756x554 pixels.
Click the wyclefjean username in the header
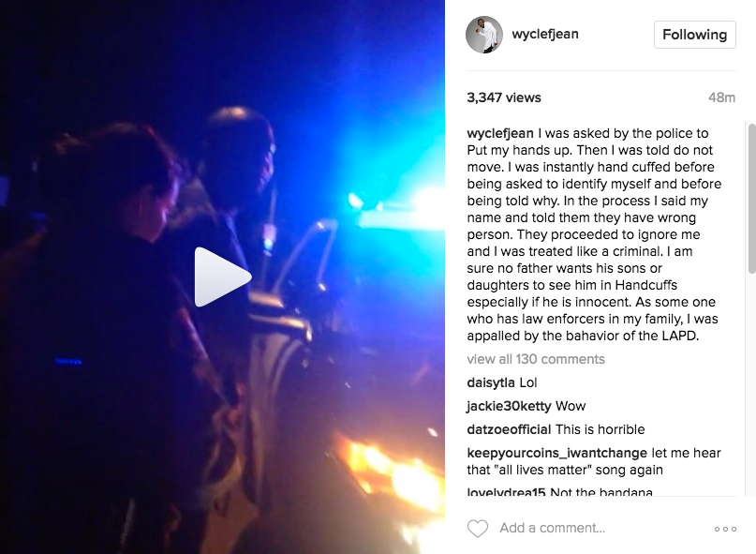545,35
